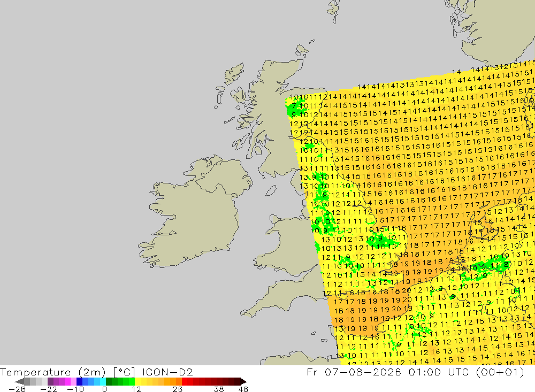
Task: Click the 'Temperature (2m) [°C] ICON-D2' title
Action: (x=96, y=372)
